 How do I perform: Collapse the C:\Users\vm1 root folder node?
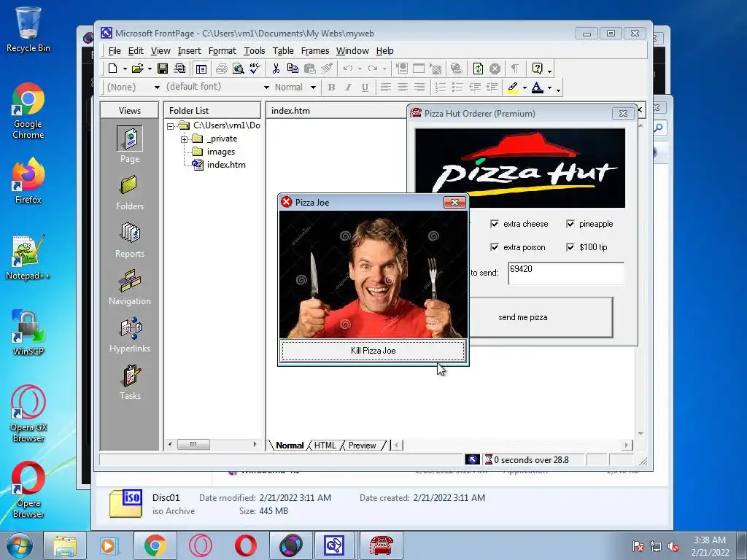pos(170,126)
